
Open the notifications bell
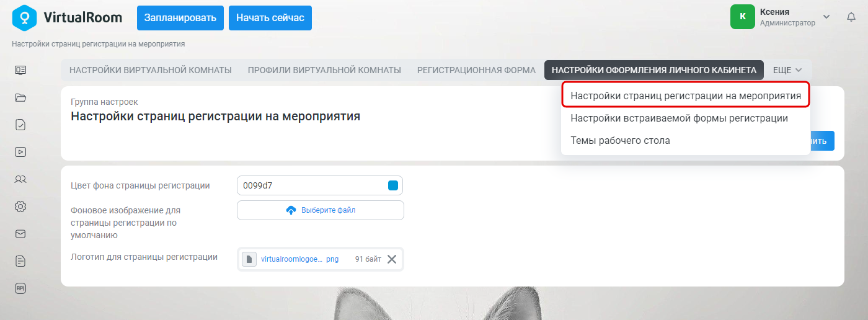(x=851, y=17)
